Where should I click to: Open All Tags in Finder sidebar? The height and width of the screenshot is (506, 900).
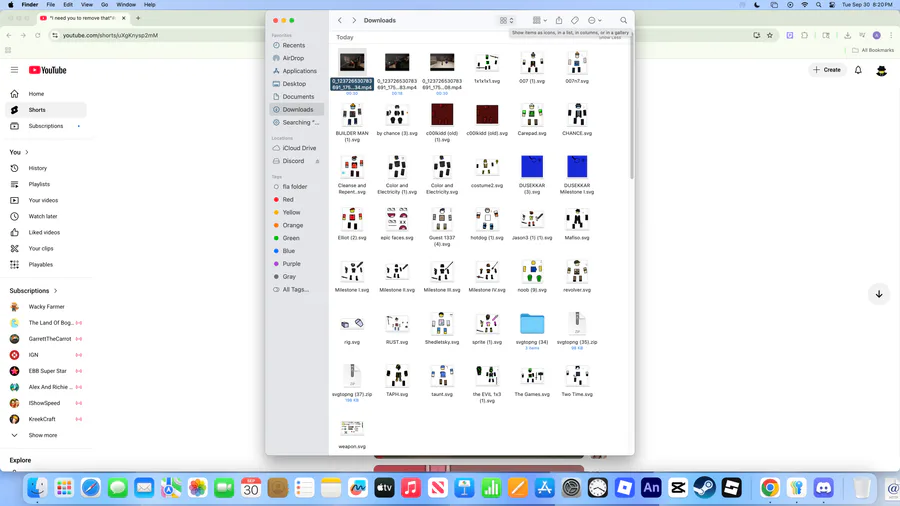[296, 290]
